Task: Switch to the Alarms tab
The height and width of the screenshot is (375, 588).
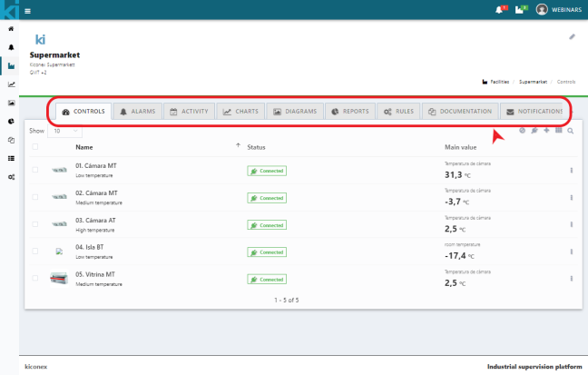Action: pos(137,112)
